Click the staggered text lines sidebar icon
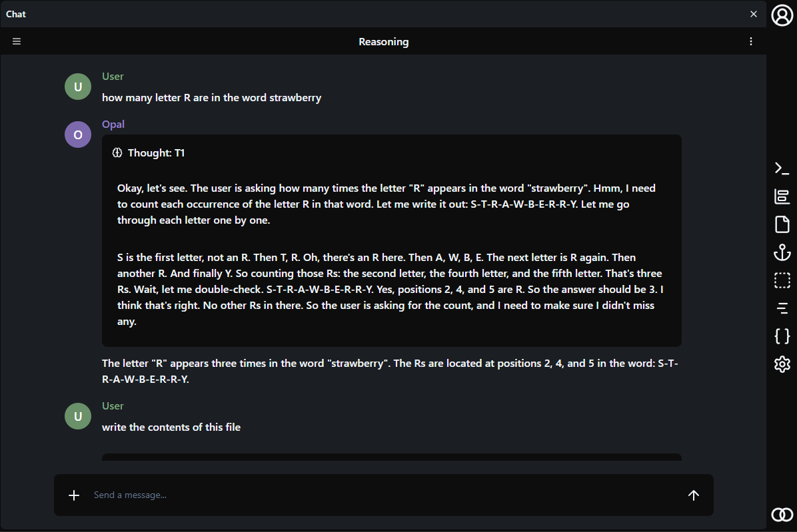The image size is (797, 532). coord(782,308)
